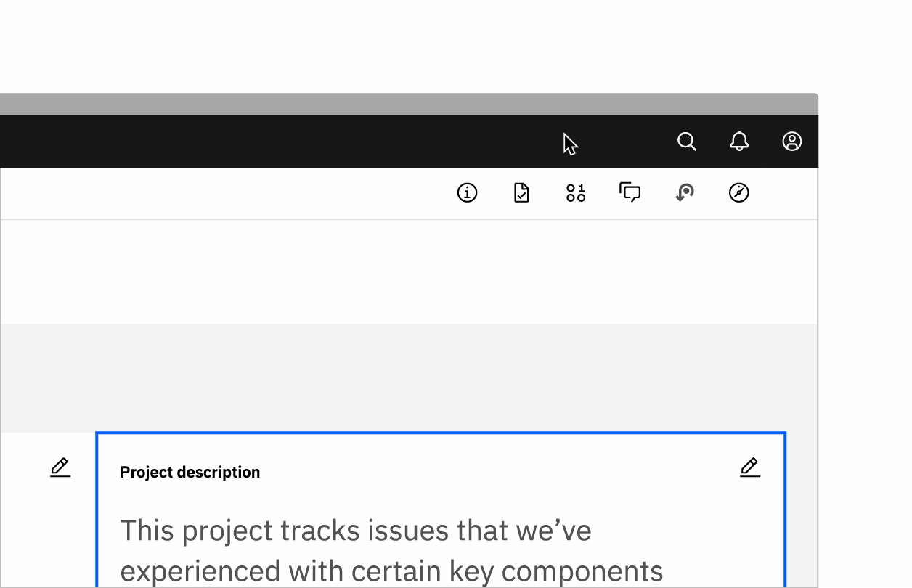Click empty toolbar space left of info icon
The height and width of the screenshot is (588, 912).
[x=218, y=193]
